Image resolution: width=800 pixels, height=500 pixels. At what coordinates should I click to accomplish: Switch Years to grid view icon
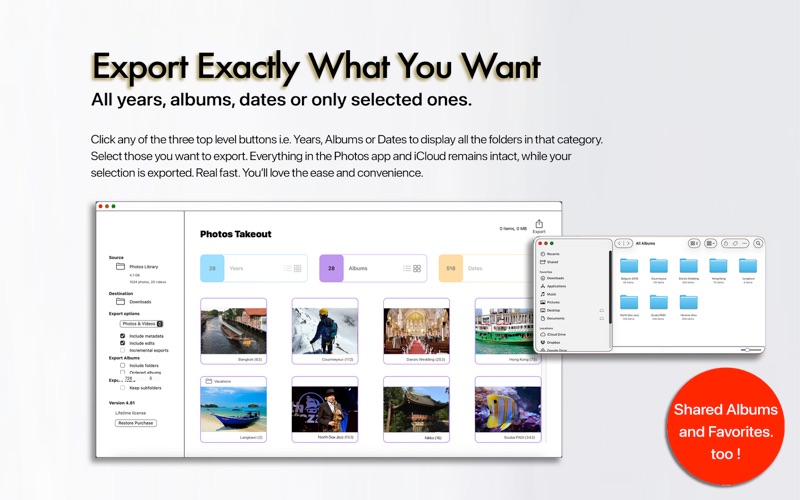(x=297, y=268)
